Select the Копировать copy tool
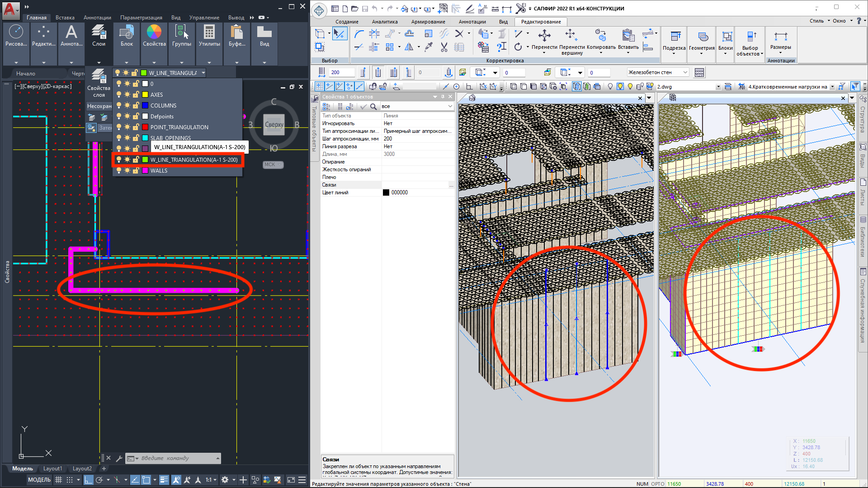The image size is (868, 488). pyautogui.click(x=601, y=37)
